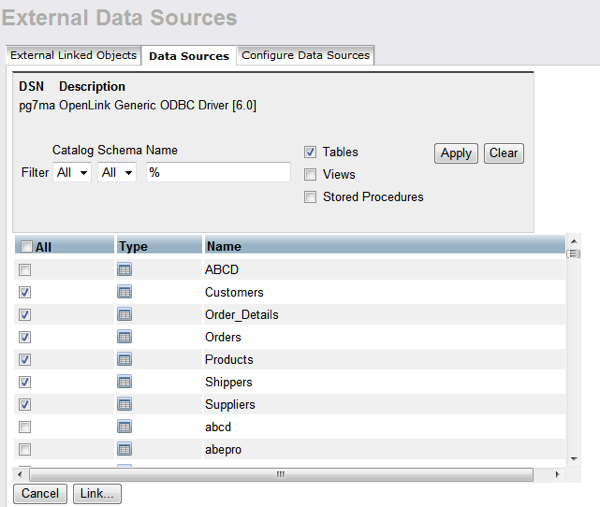600x507 pixels.
Task: Click the table icon beside Shippers
Action: (x=125, y=382)
